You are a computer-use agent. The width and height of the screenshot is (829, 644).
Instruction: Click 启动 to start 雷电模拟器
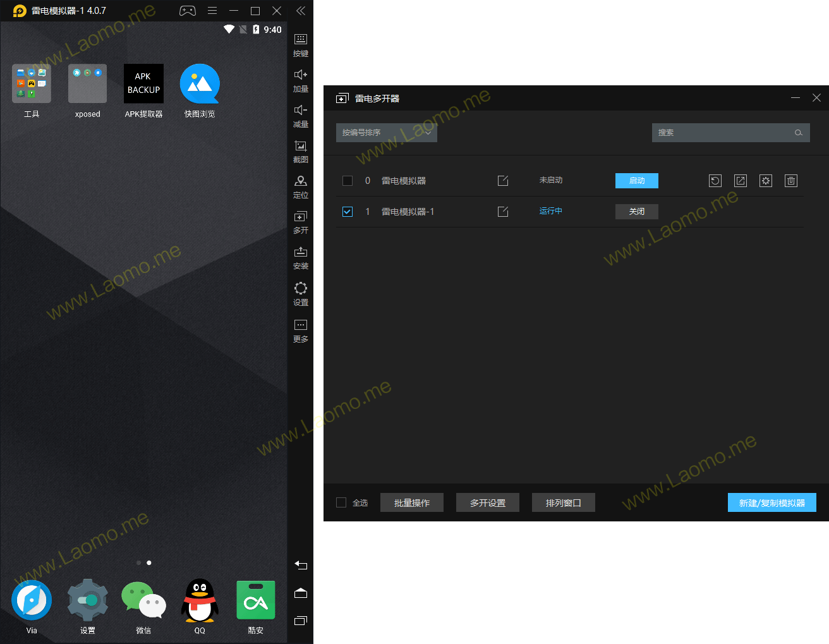click(637, 181)
